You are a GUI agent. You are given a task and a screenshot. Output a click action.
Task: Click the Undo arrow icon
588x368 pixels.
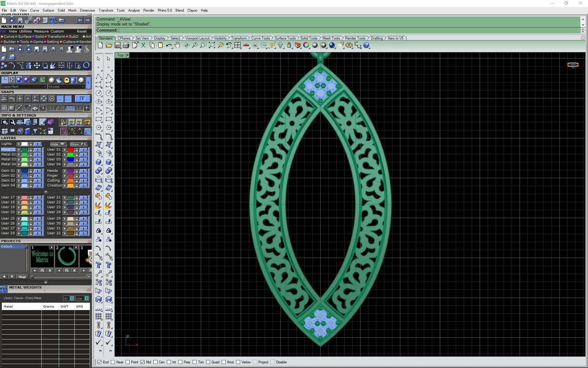[x=169, y=45]
